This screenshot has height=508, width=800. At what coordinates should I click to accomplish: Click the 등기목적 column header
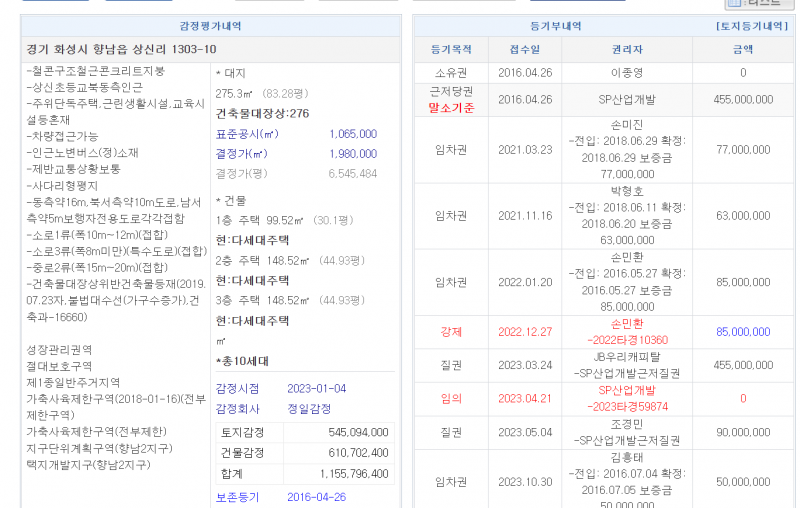[x=450, y=49]
